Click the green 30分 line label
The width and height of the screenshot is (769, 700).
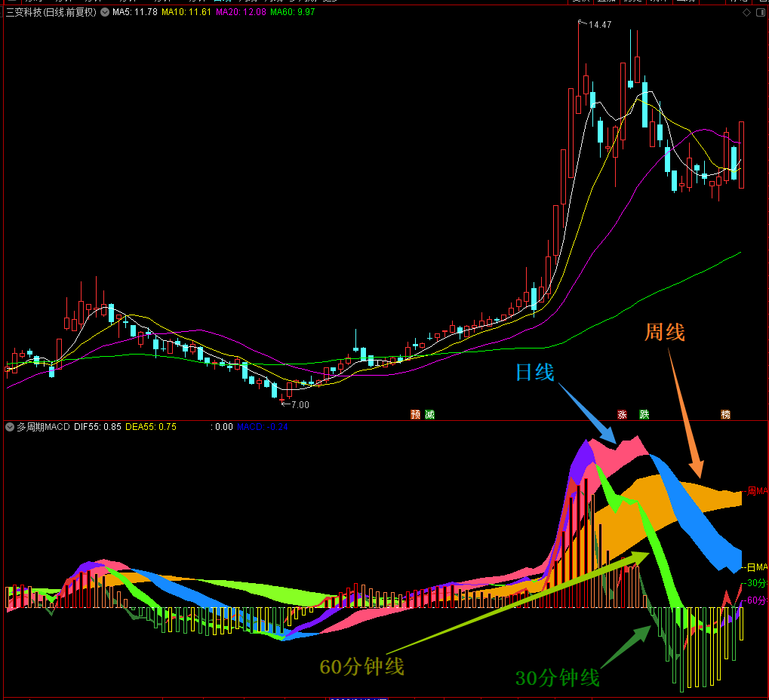[x=757, y=583]
